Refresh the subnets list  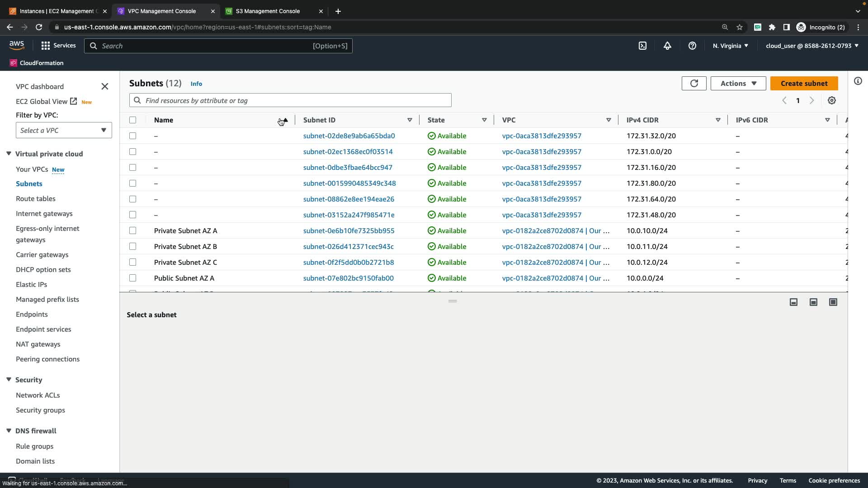coord(694,83)
